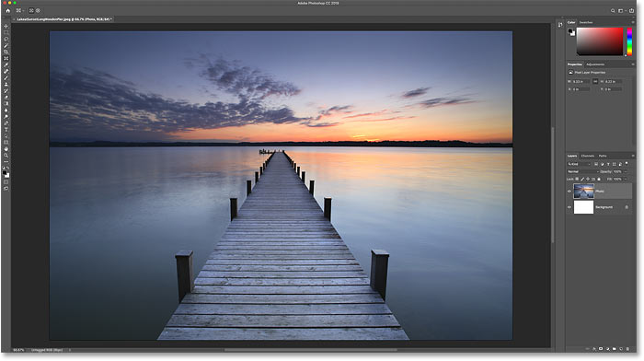Select the Photo layer thumbnail

point(583,192)
